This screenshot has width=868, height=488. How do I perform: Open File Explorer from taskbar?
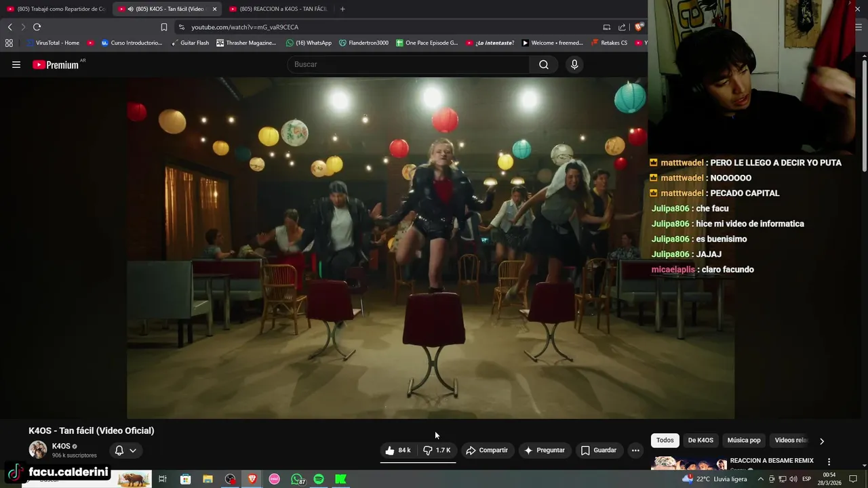pos(208,479)
